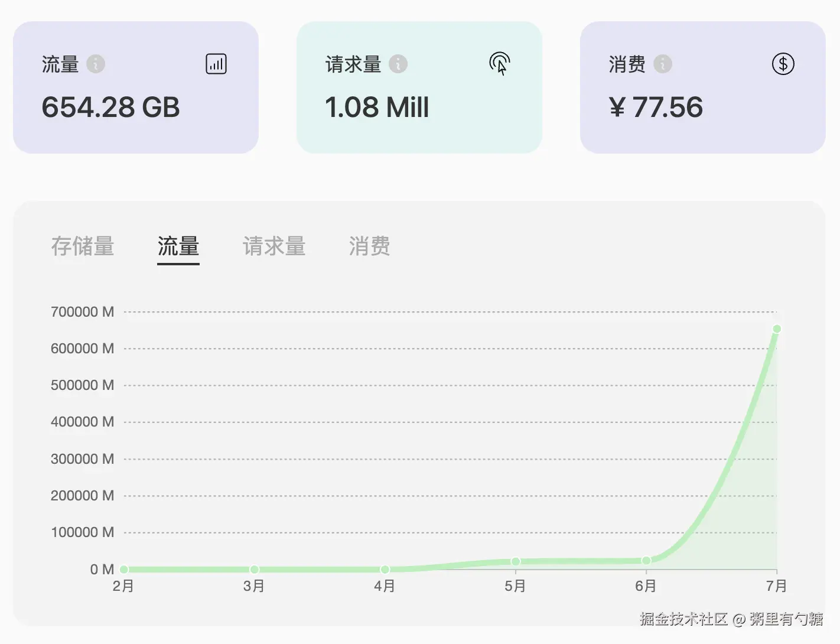Click the 4月 data point on line
The height and width of the screenshot is (644, 840).
[385, 570]
